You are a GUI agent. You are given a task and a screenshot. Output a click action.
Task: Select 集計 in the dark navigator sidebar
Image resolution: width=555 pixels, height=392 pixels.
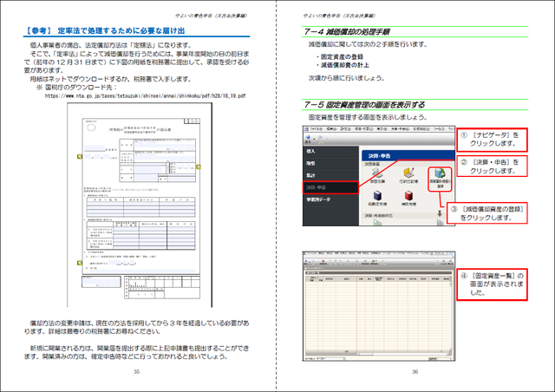pyautogui.click(x=330, y=175)
